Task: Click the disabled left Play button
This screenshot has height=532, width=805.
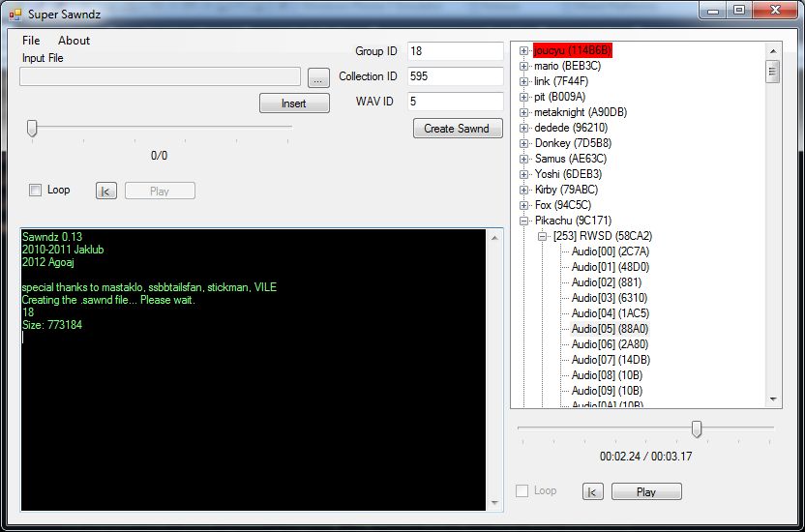Action: [160, 191]
